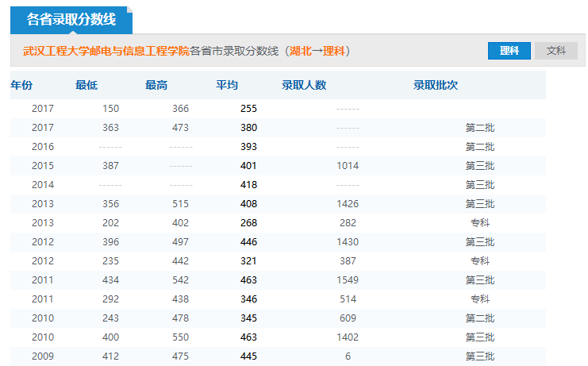The height and width of the screenshot is (366, 588).
Task: Select the 第三批 batch in 2014 row
Action: 480,185
